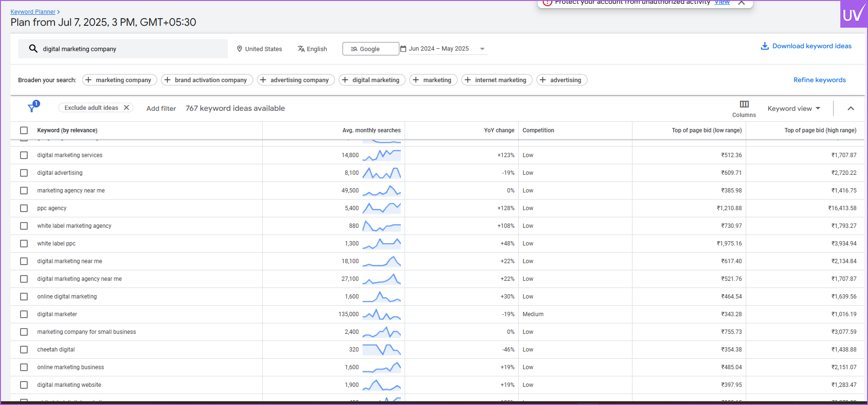Remove the Exclude adult ideas filter
The width and height of the screenshot is (868, 405).
127,107
